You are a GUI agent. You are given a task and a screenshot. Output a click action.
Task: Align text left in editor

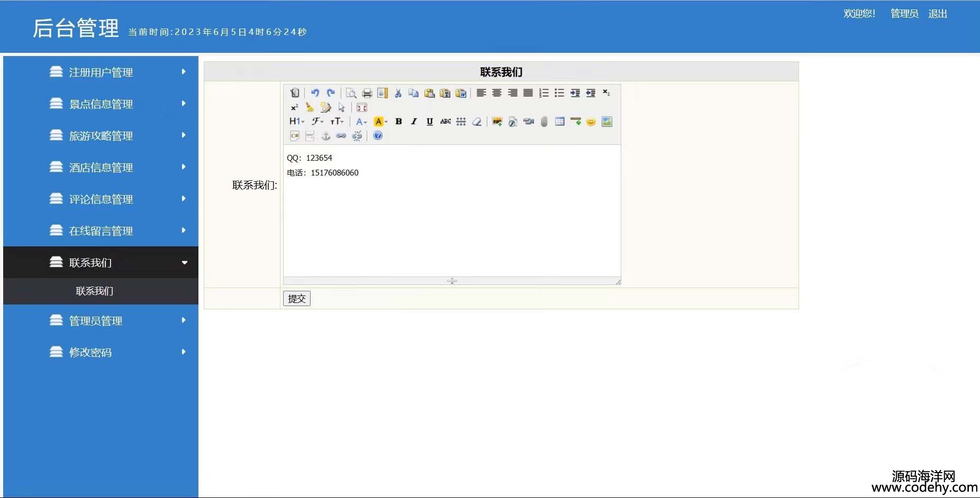(481, 93)
